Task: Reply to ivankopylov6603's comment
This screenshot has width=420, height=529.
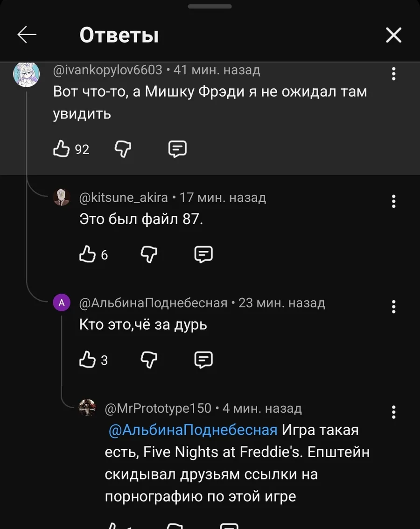Action: coord(177,149)
